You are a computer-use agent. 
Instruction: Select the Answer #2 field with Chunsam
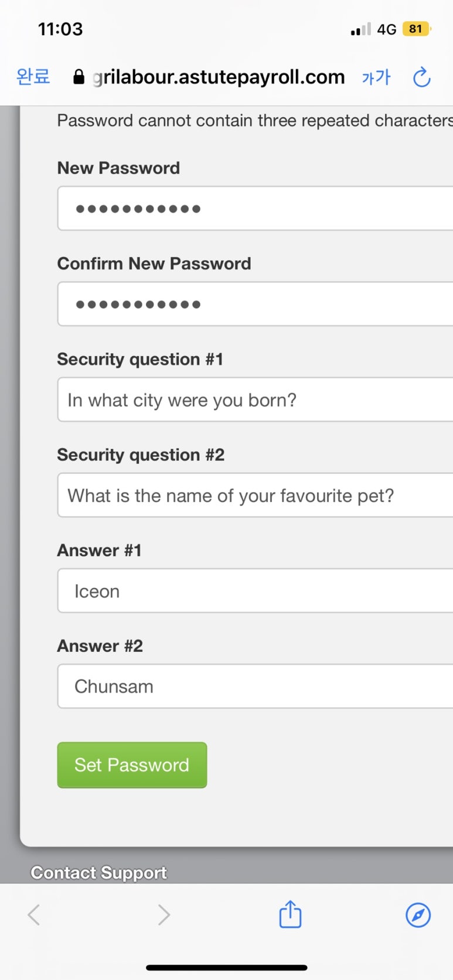(x=256, y=686)
